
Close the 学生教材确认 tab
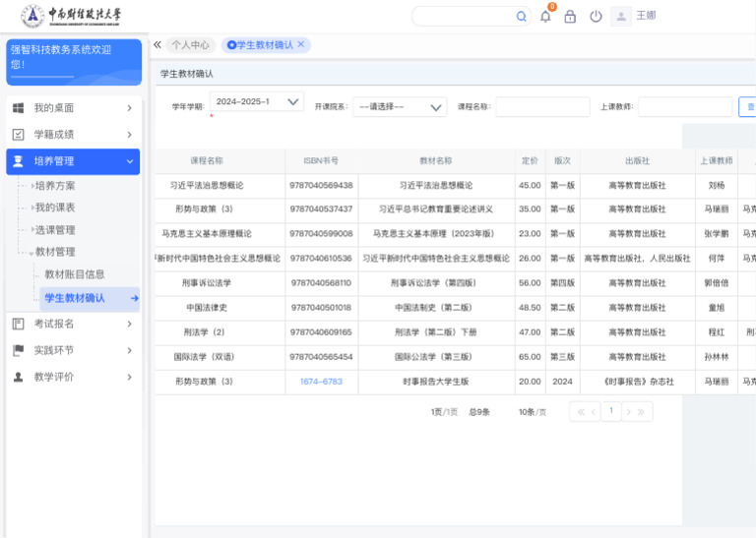[301, 44]
